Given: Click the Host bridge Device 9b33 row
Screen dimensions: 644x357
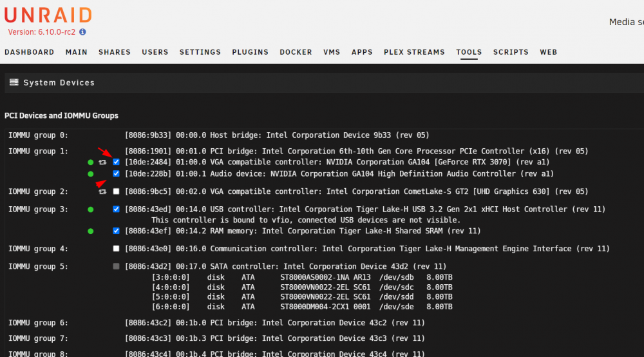Looking at the screenshot, I should [x=277, y=135].
